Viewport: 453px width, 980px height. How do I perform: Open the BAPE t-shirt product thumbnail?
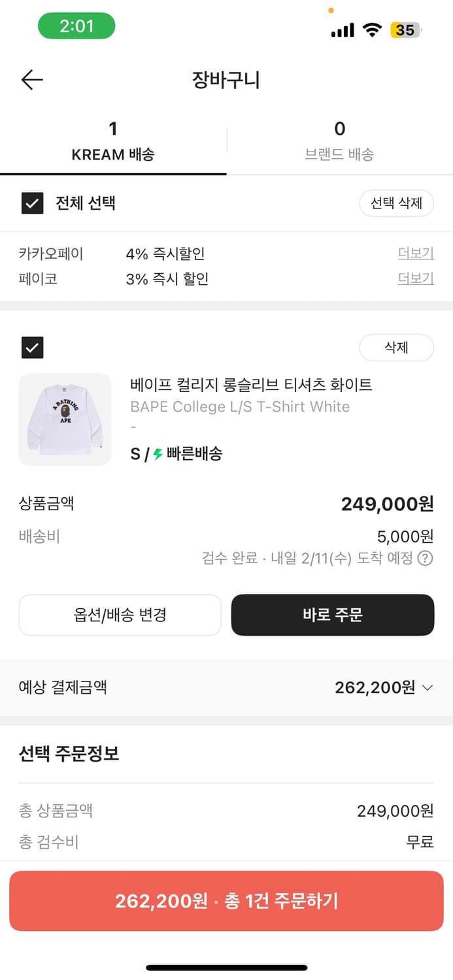[65, 419]
